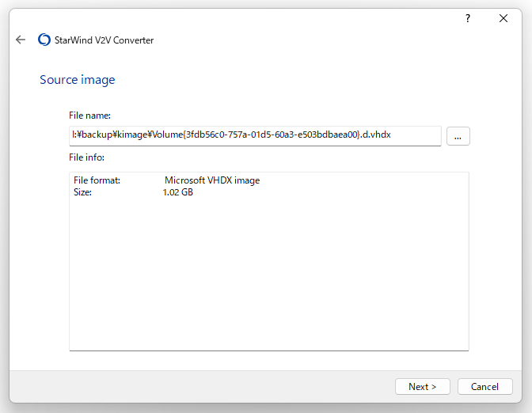Click the 'StarWind V2V Converter' title text

click(x=104, y=40)
